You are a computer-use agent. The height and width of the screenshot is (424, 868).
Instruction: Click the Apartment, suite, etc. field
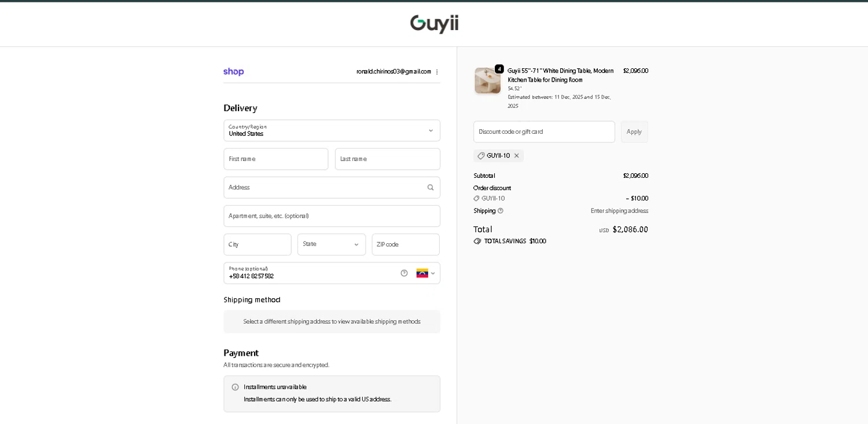332,216
